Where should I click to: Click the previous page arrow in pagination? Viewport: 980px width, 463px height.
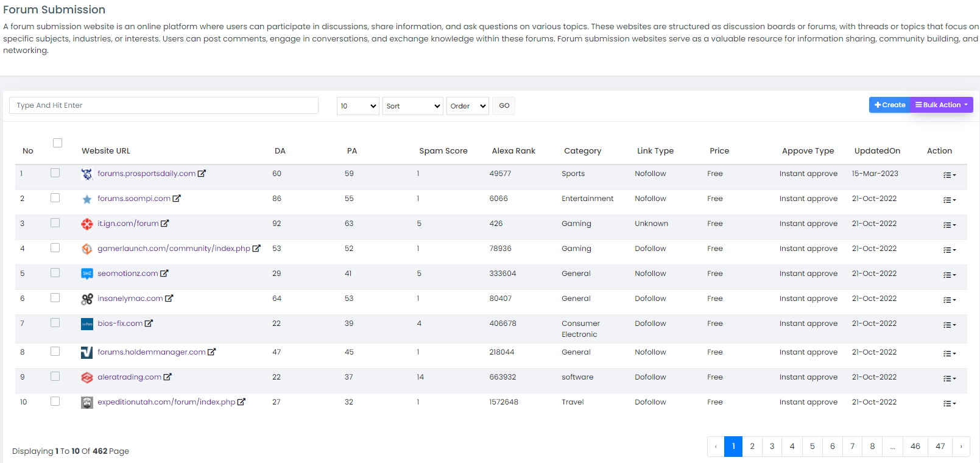click(x=716, y=447)
